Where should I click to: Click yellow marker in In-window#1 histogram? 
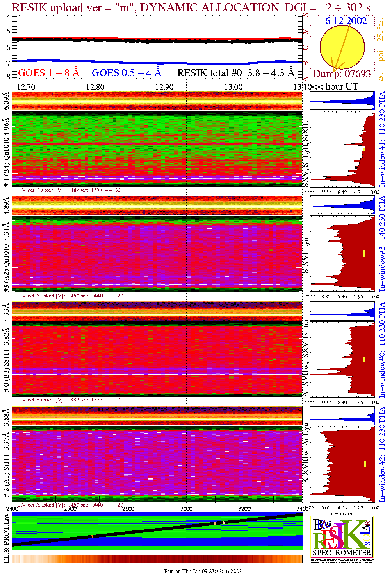click(x=364, y=149)
